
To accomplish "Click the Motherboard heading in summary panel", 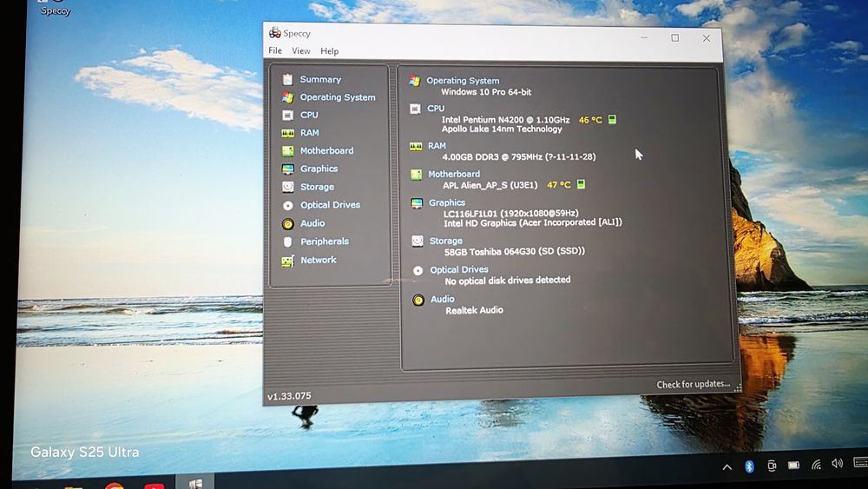I will pyautogui.click(x=454, y=174).
